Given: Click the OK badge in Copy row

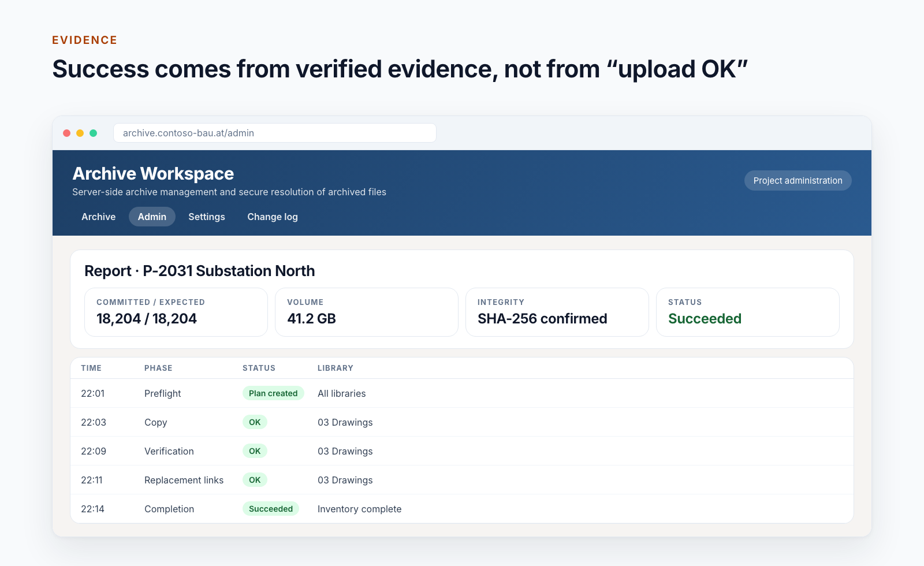Looking at the screenshot, I should (255, 422).
